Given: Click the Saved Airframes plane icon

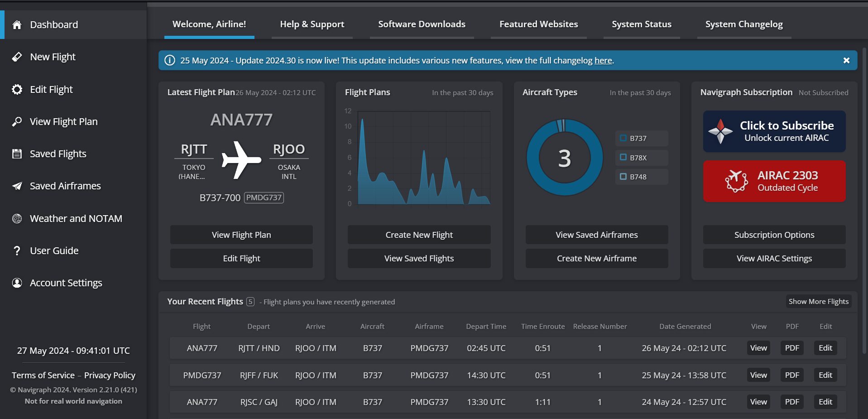Looking at the screenshot, I should point(17,186).
